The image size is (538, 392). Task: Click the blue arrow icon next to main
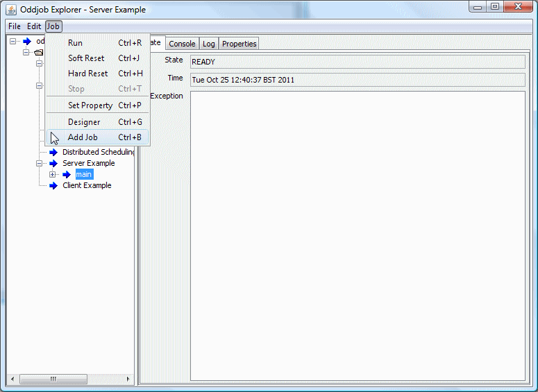click(67, 175)
